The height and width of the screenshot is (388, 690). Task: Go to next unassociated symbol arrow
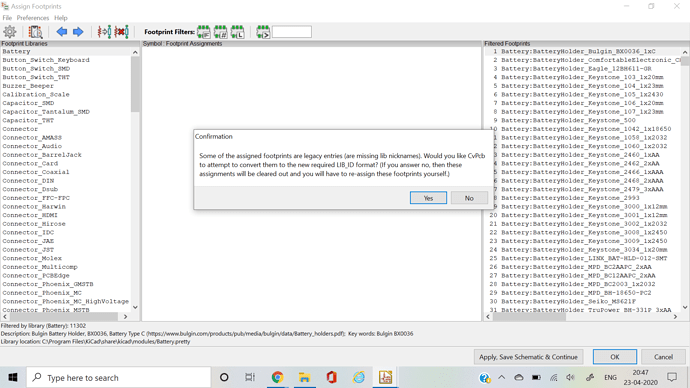click(78, 32)
